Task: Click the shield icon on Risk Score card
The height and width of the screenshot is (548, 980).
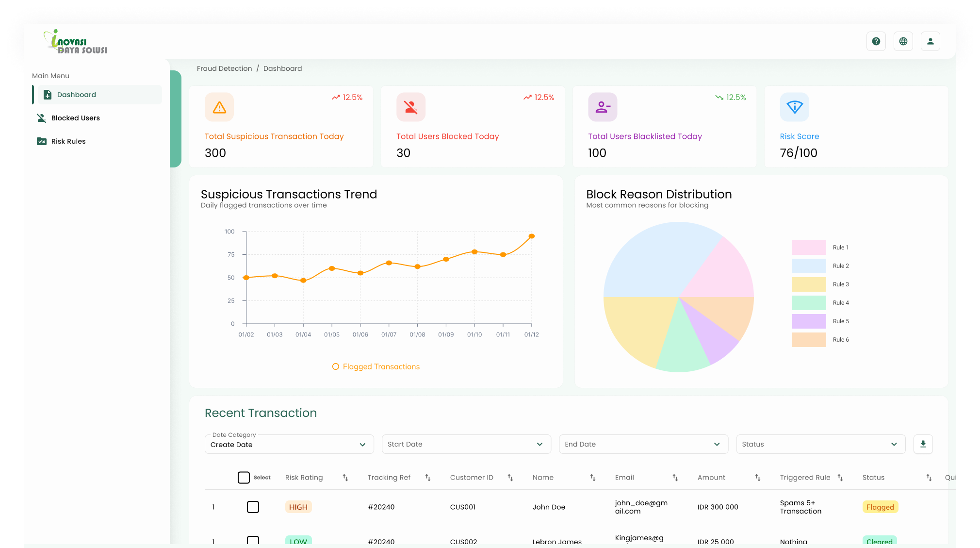Action: 794,107
